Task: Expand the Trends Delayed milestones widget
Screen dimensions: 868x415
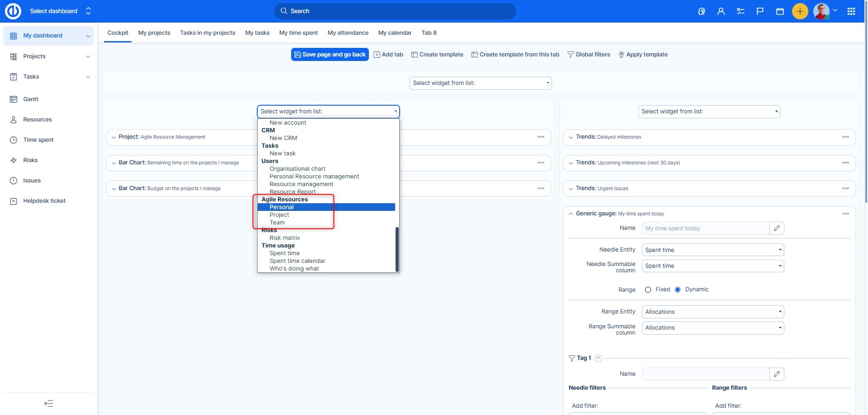Action: click(x=571, y=137)
